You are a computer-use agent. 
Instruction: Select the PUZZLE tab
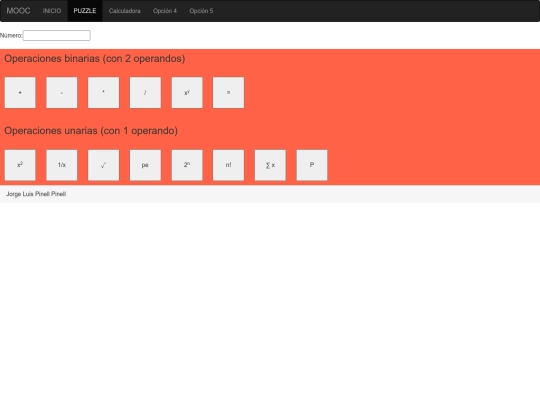pos(85,11)
